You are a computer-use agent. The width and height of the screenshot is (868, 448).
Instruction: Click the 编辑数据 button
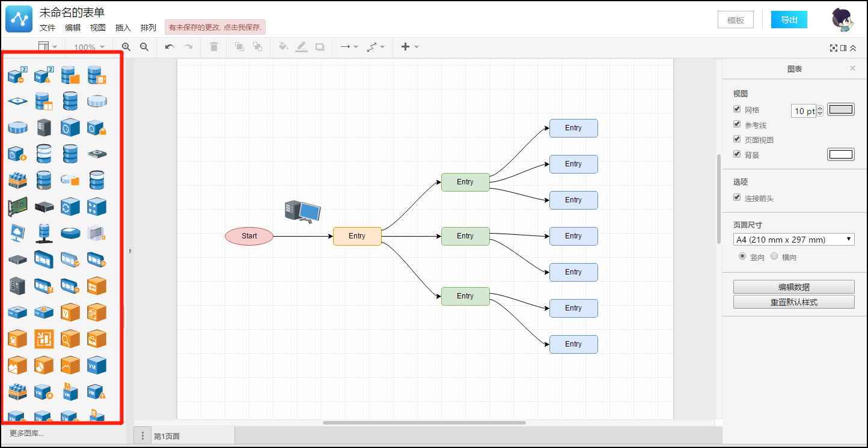tap(794, 287)
